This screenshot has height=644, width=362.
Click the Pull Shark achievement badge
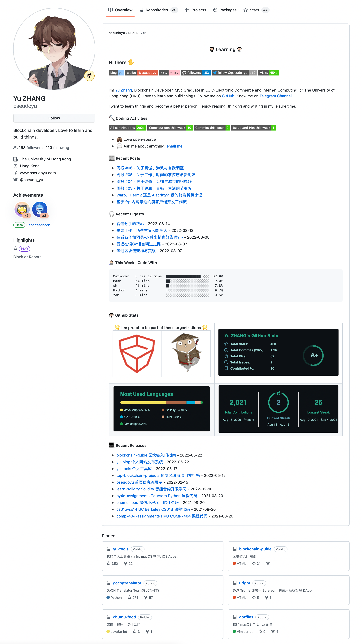tap(40, 209)
